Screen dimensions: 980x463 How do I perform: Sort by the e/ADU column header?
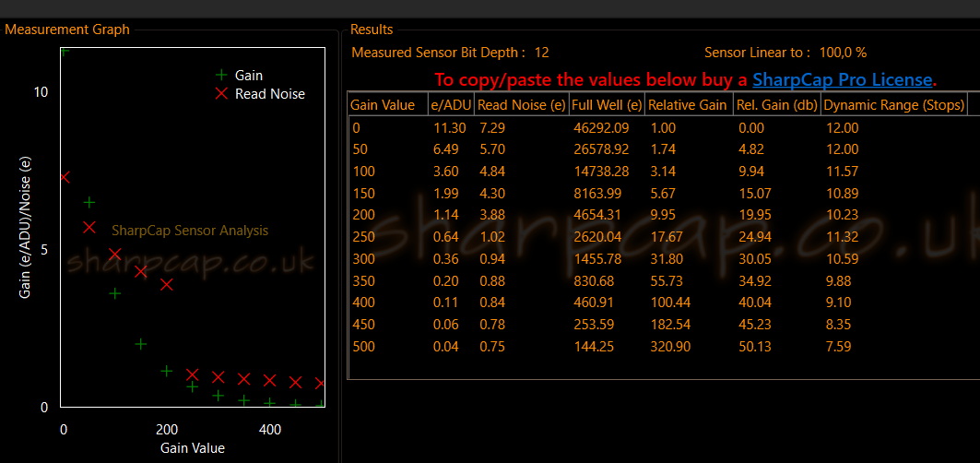click(x=451, y=105)
